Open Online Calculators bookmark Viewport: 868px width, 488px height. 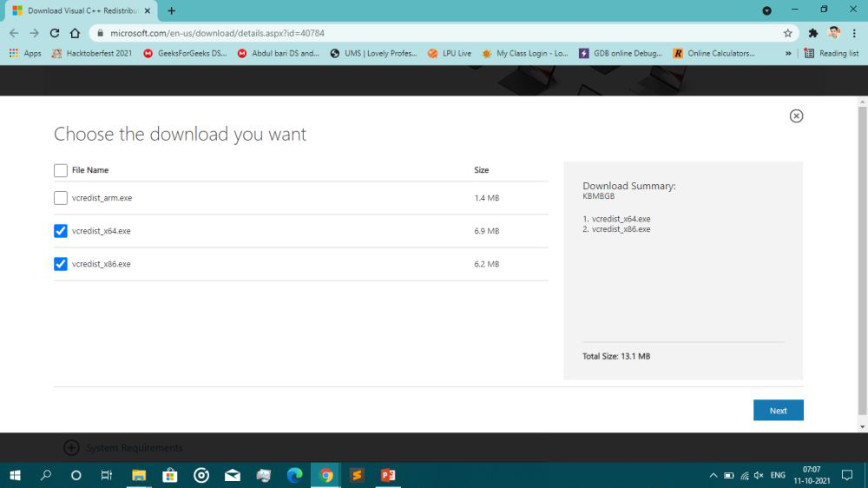pyautogui.click(x=714, y=53)
